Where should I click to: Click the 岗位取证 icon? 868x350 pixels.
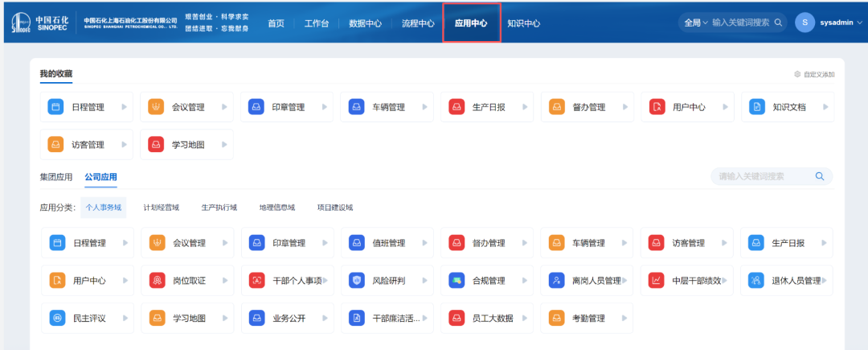click(x=157, y=281)
